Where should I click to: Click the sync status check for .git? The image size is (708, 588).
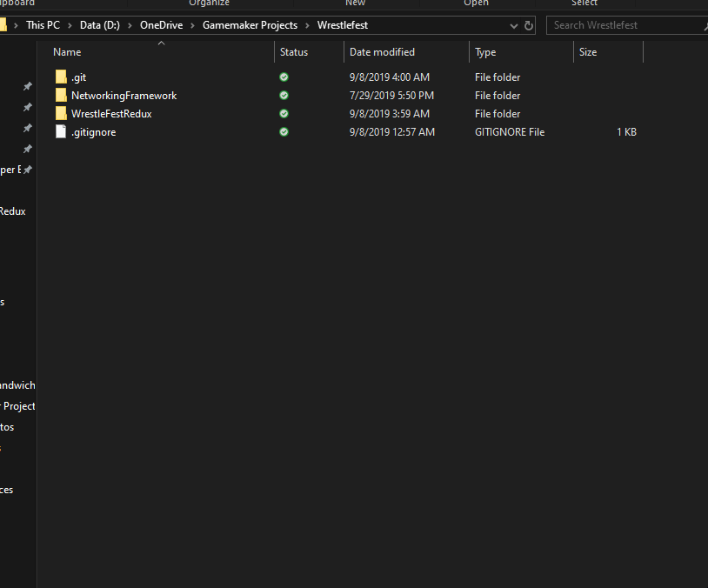[x=284, y=77]
